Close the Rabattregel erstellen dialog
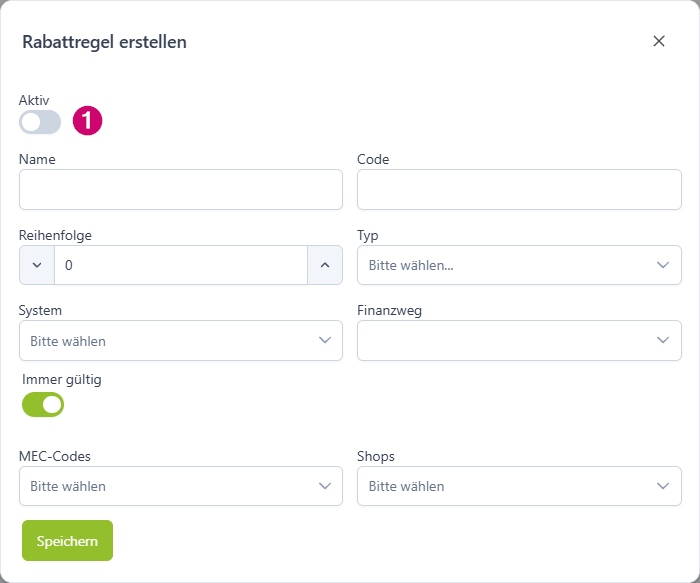 tap(658, 41)
